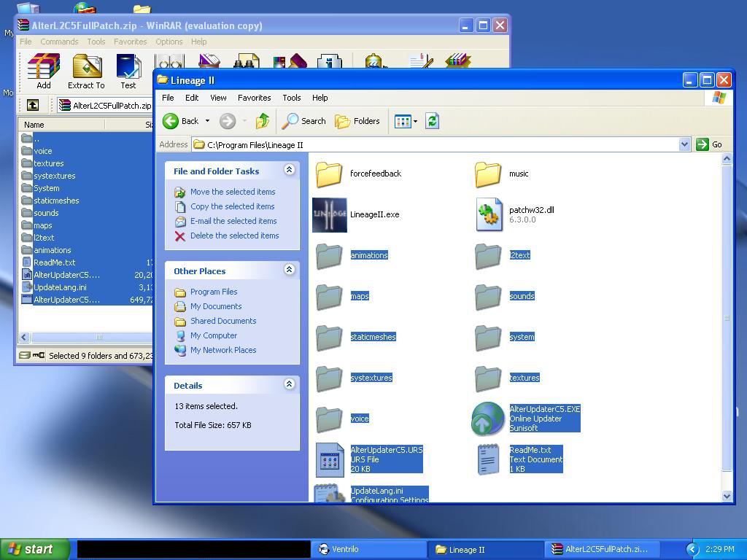Click Extract To in WinRAR toolbar

click(x=86, y=71)
